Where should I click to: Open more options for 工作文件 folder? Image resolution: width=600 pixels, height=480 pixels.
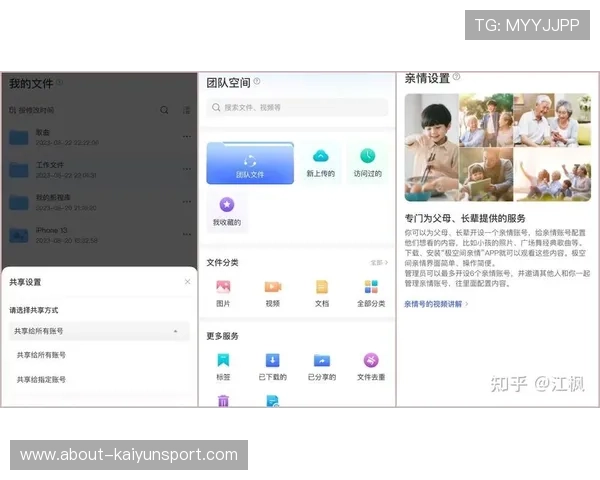pyautogui.click(x=187, y=169)
